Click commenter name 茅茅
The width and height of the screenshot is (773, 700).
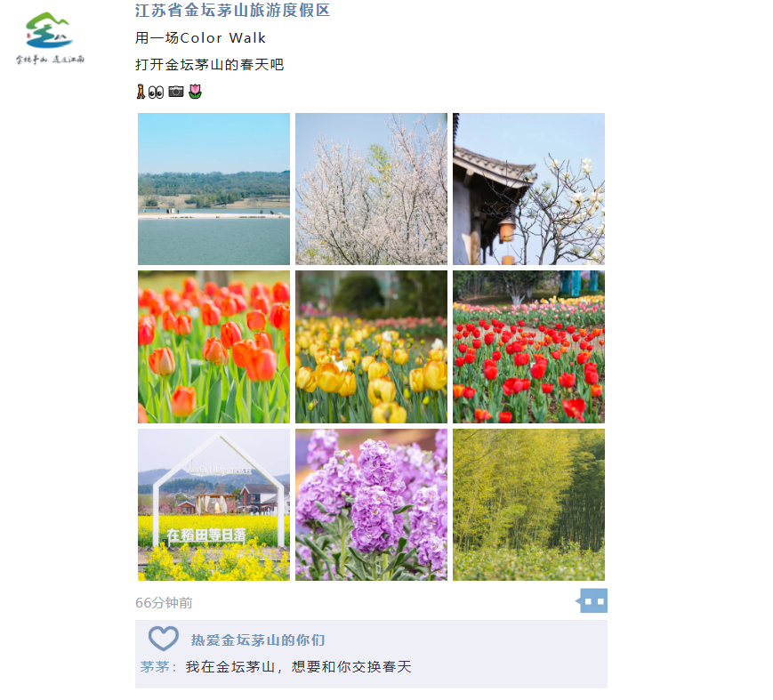(155, 666)
